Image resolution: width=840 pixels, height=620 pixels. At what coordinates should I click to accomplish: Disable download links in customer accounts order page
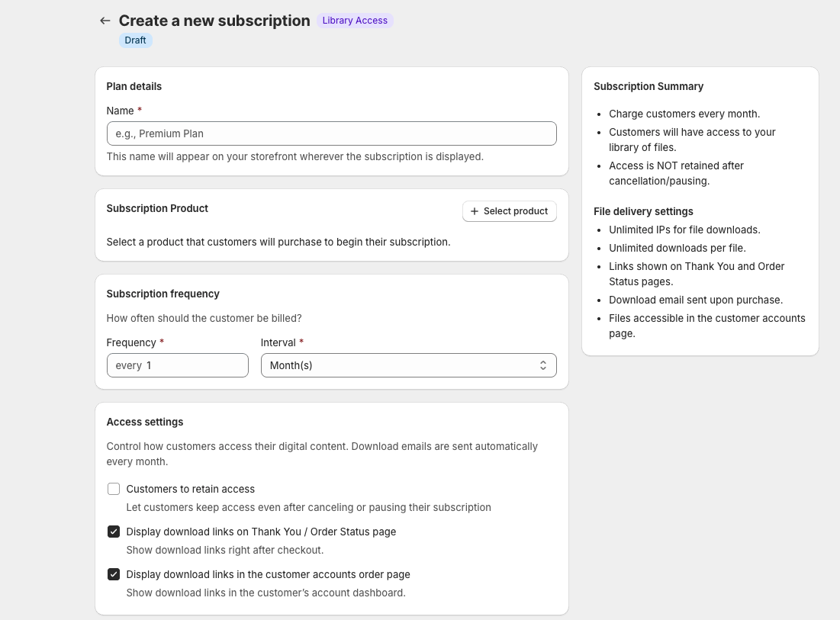click(114, 574)
